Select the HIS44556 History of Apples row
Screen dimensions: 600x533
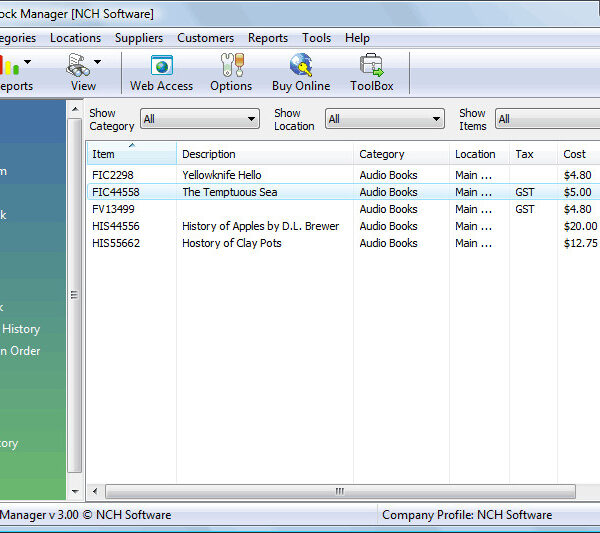click(x=344, y=226)
